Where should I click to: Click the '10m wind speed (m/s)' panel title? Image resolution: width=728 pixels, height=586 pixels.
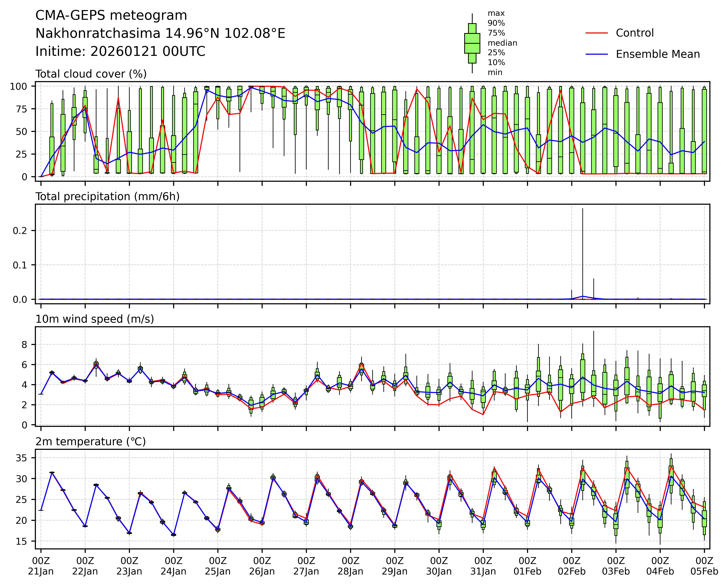click(95, 319)
